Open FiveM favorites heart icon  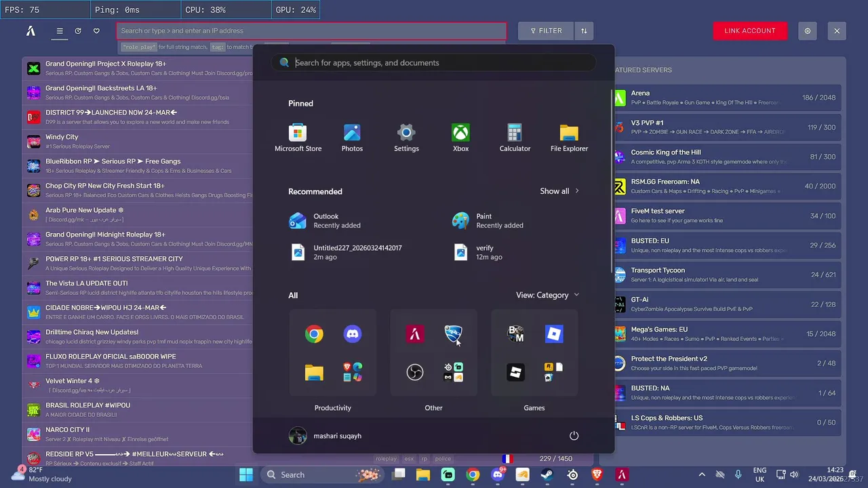click(x=96, y=30)
